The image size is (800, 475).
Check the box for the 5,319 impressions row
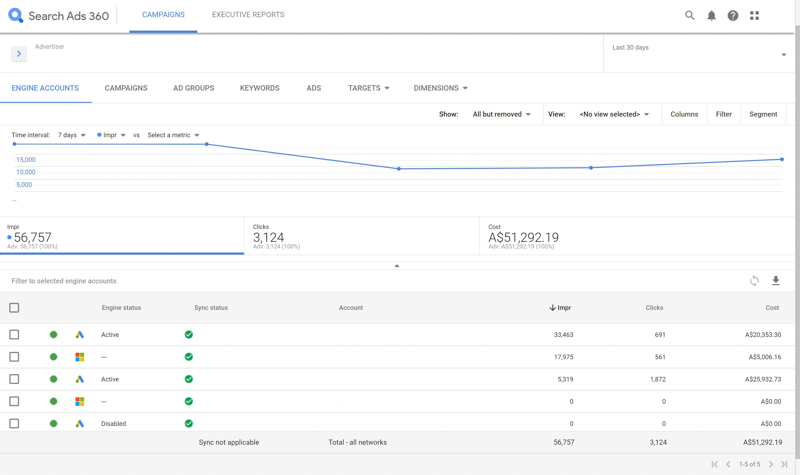tap(14, 379)
